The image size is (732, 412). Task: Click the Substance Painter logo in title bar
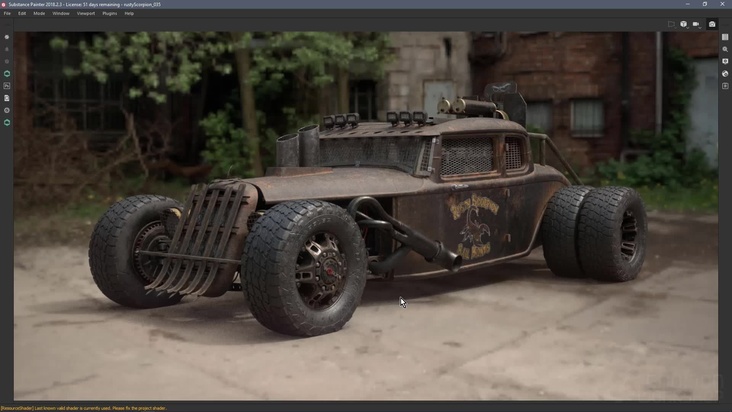coord(4,4)
